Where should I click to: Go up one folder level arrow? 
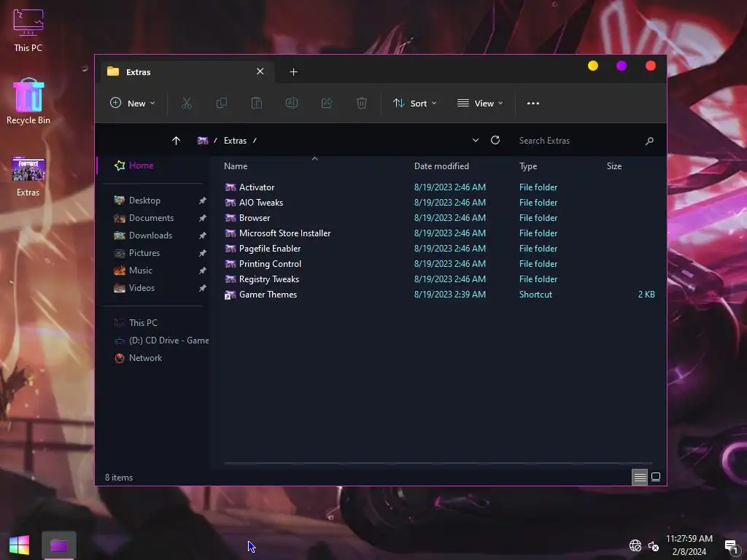point(176,141)
